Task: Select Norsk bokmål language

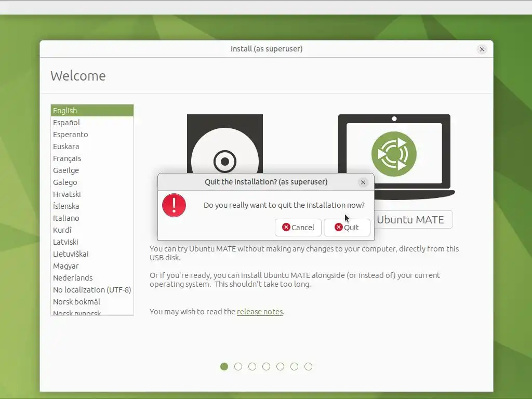Action: pyautogui.click(x=92, y=302)
